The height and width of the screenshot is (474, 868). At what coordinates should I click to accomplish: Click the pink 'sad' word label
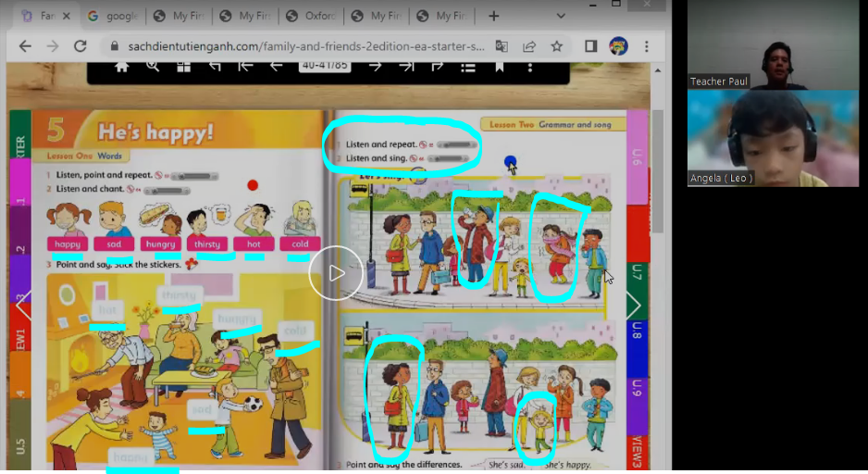[x=114, y=244]
